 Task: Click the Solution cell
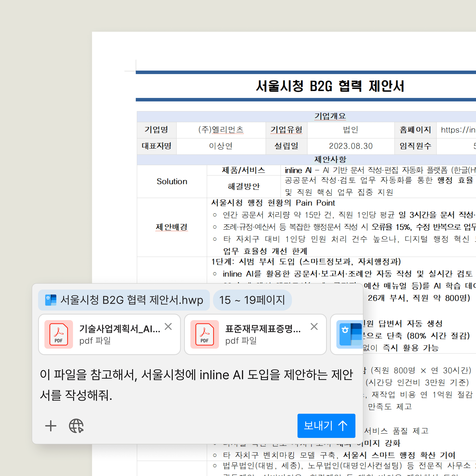[172, 181]
